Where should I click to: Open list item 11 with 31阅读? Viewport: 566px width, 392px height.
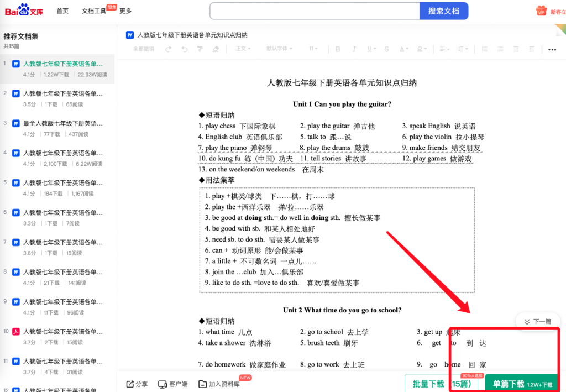[x=57, y=367]
